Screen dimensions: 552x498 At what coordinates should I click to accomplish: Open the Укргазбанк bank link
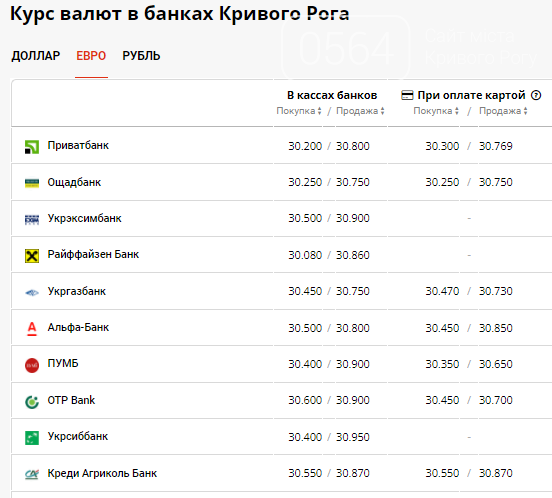click(77, 291)
